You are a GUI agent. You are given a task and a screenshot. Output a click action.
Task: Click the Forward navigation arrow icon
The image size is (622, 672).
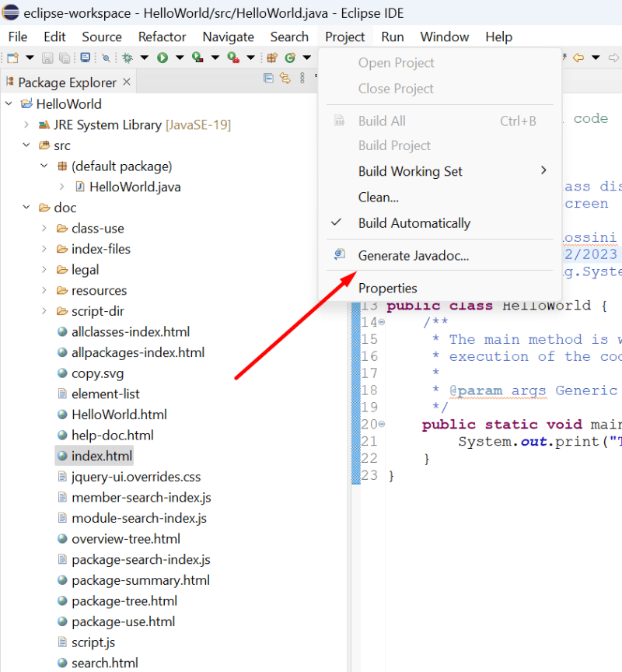click(614, 58)
